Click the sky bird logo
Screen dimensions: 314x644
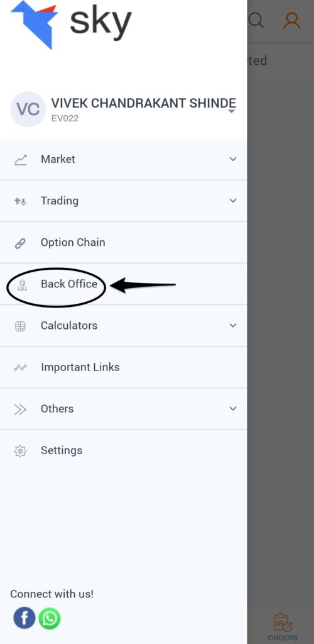(35, 25)
